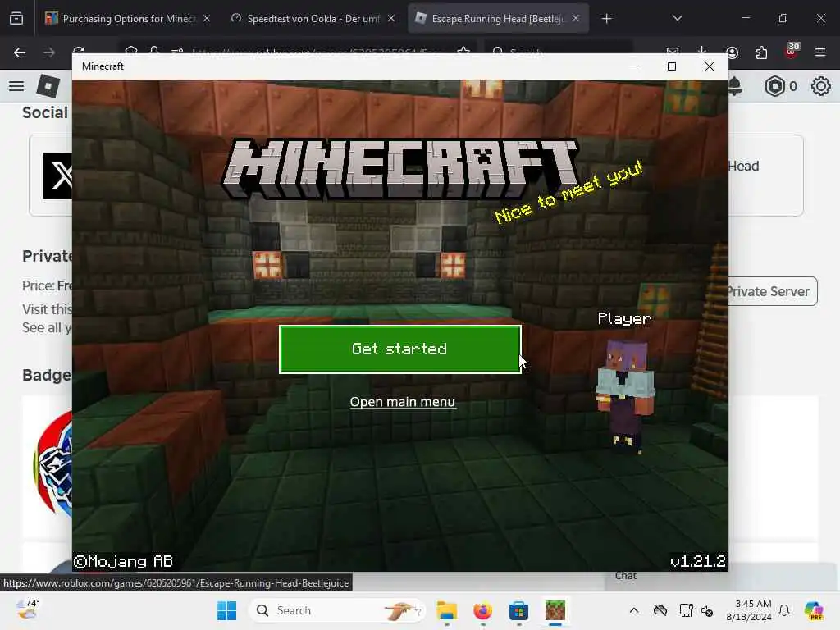Open Firefox account icon
This screenshot has width=840, height=630.
[733, 52]
